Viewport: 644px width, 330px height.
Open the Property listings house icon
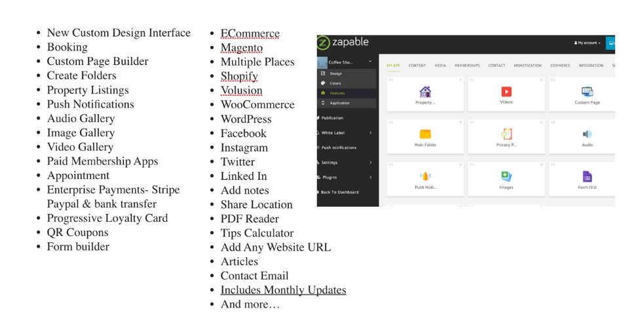click(425, 91)
